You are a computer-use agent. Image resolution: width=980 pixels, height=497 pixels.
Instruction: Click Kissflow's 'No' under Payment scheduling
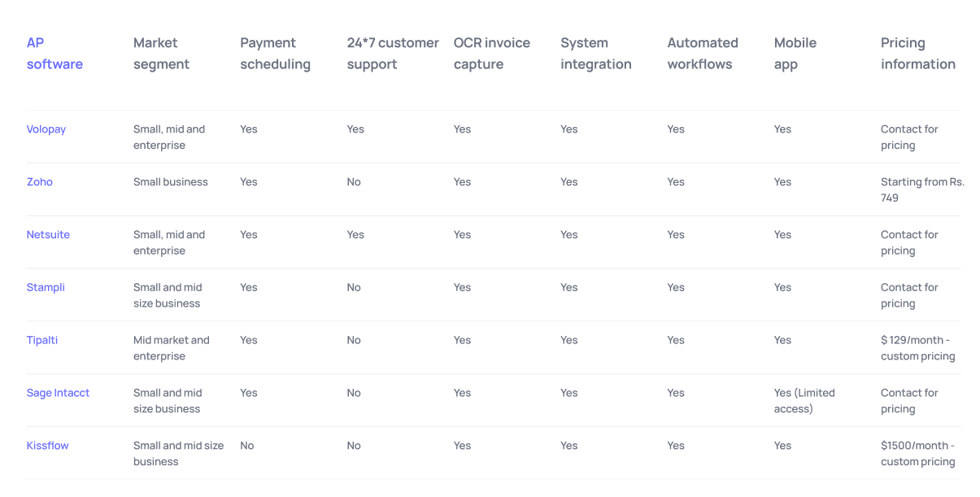tap(247, 446)
